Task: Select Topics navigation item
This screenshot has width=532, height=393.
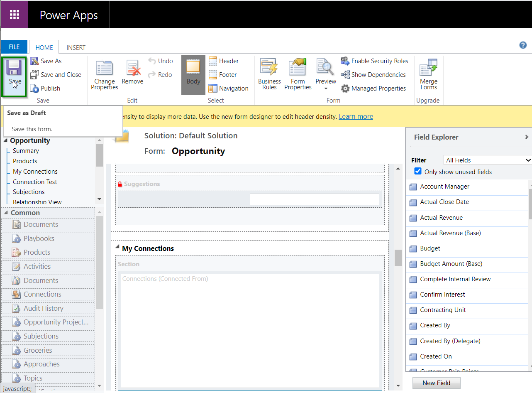Action: pyautogui.click(x=48, y=378)
